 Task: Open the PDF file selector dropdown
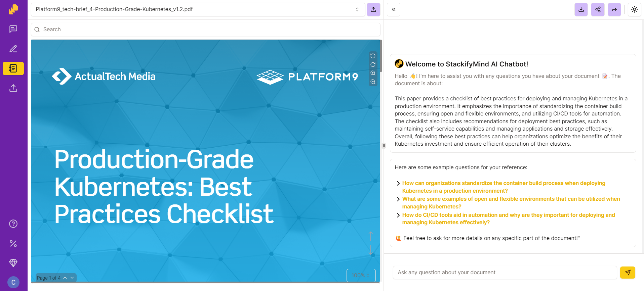[x=198, y=9]
